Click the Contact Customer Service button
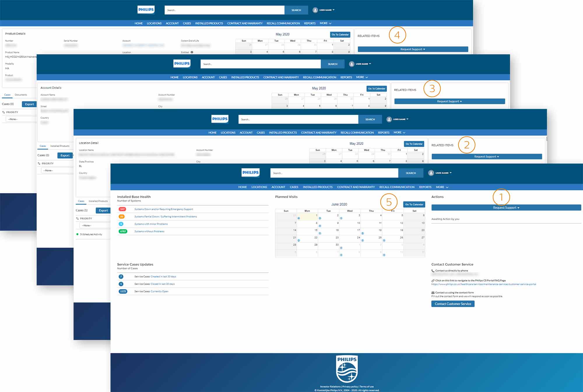This screenshot has width=583, height=392. point(453,304)
